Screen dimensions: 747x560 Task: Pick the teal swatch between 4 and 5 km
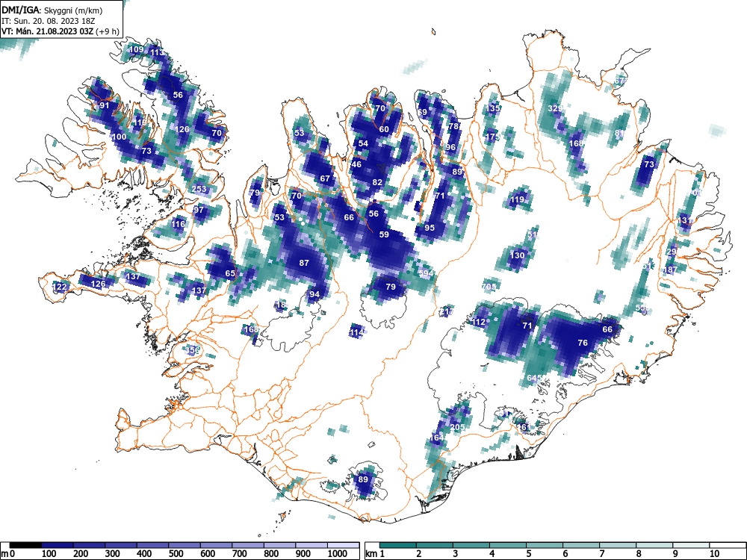pos(508,545)
